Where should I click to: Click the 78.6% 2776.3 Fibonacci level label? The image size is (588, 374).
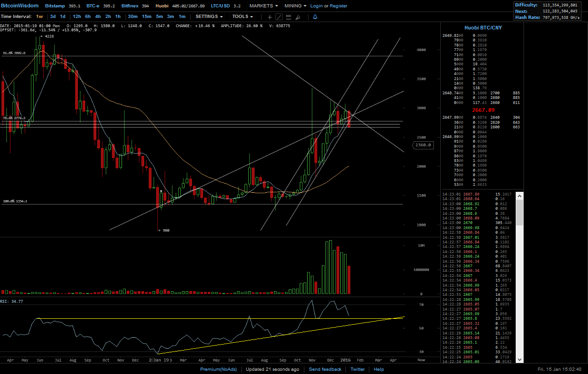(x=15, y=118)
